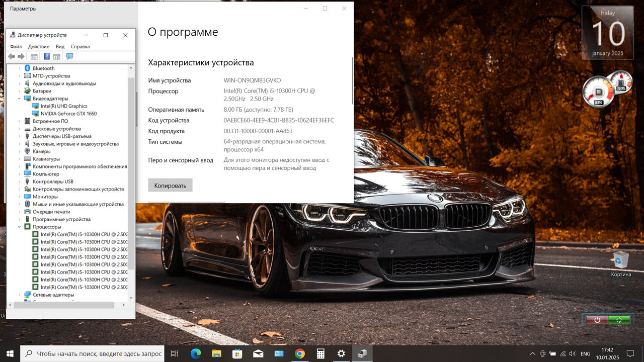Click the Settings window vertical scrollbar
This screenshot has height=362, width=644.
coord(353,80)
